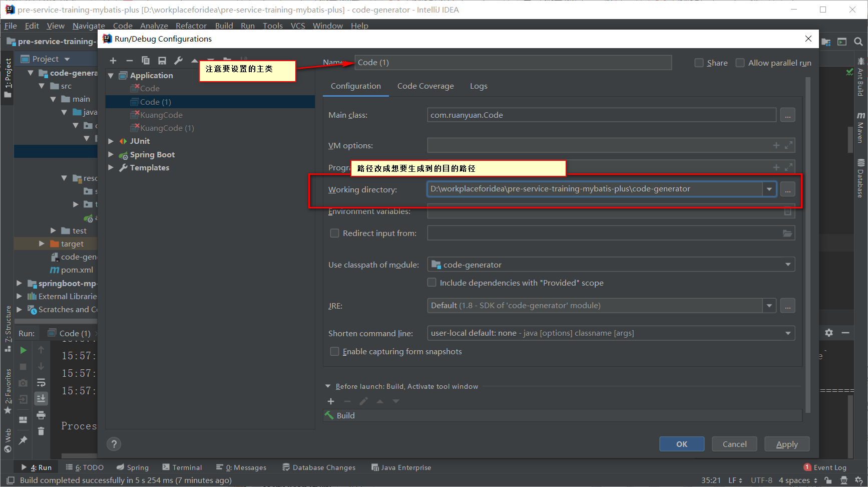Open Database tool window sidebar
The height and width of the screenshot is (487, 868).
coord(860,178)
